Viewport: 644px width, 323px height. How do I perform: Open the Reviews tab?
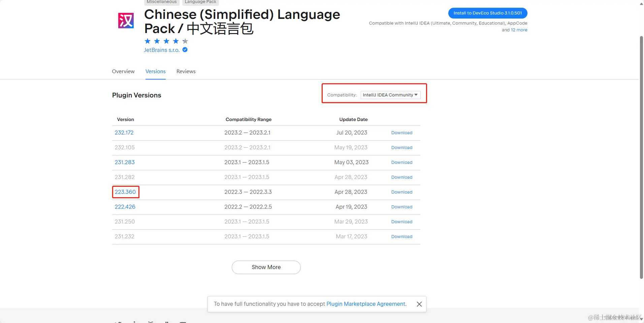(x=186, y=71)
